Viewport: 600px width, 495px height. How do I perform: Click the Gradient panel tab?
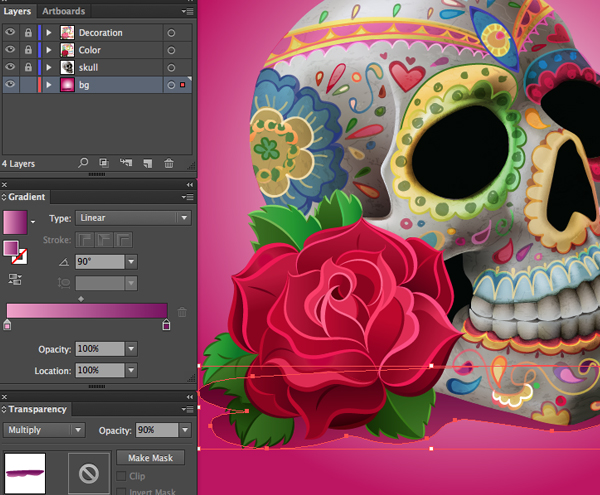26,197
